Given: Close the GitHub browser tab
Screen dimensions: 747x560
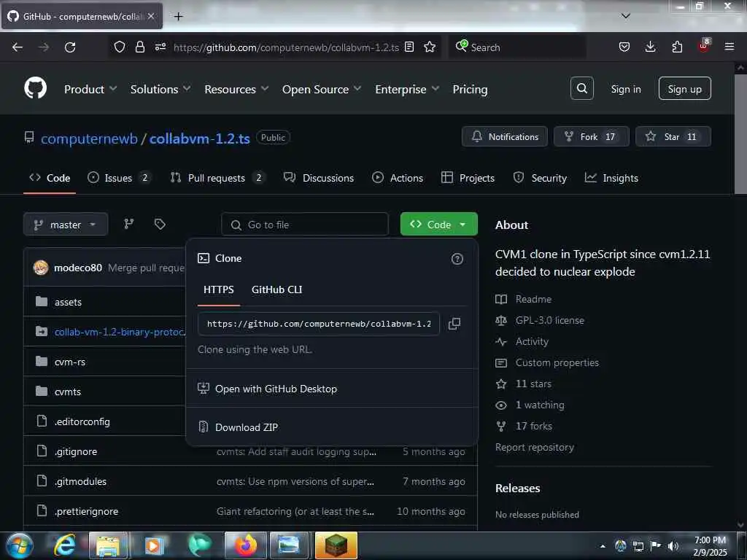Looking at the screenshot, I should [151, 16].
